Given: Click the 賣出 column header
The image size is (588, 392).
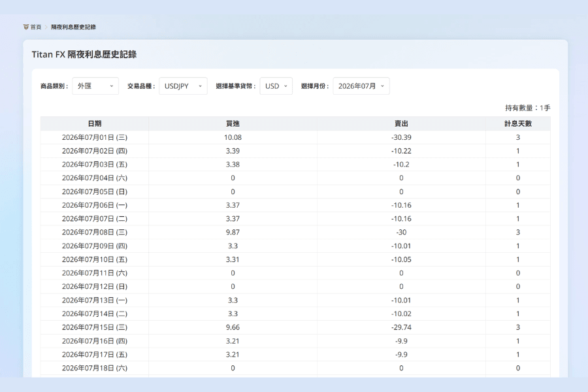Looking at the screenshot, I should tap(401, 123).
